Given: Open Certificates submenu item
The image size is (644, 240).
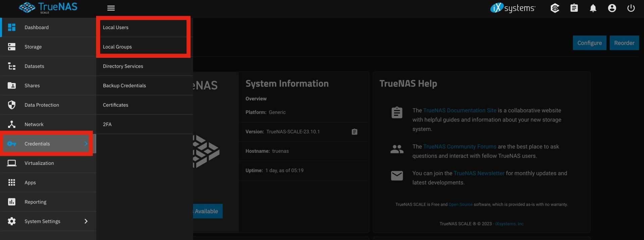Looking at the screenshot, I should pos(145,105).
